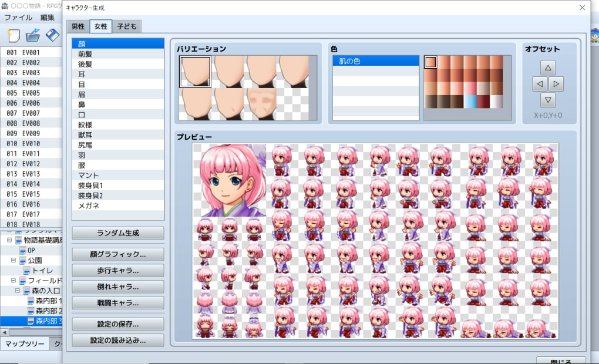The width and height of the screenshot is (599, 364).
Task: Collapse the 物語基礎講座 tree node
Action: (x=9, y=240)
